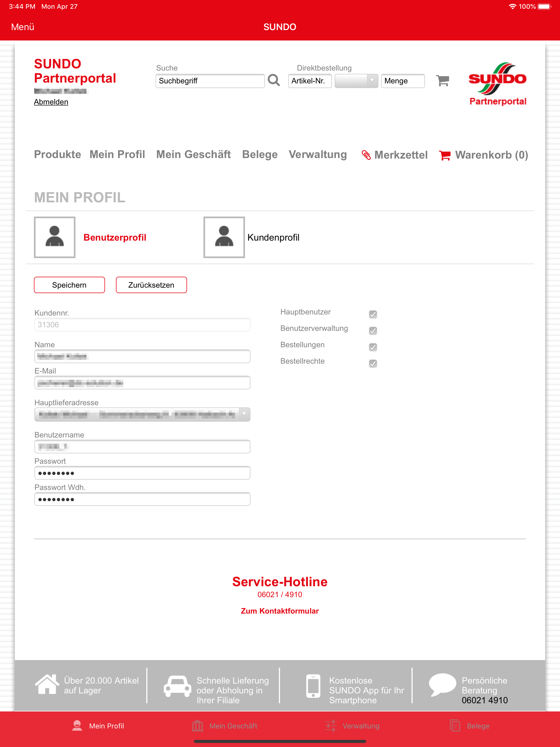Click the Passwort input field

tap(142, 473)
